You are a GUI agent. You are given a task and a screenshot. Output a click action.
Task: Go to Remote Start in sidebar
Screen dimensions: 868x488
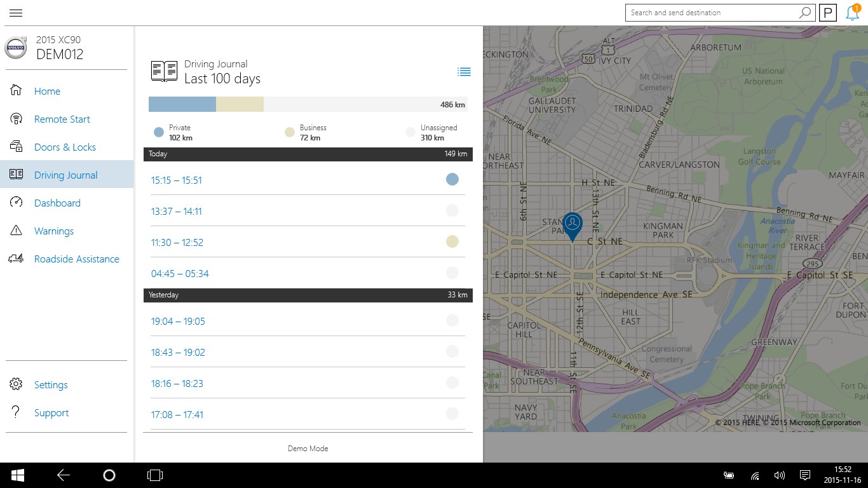point(62,119)
